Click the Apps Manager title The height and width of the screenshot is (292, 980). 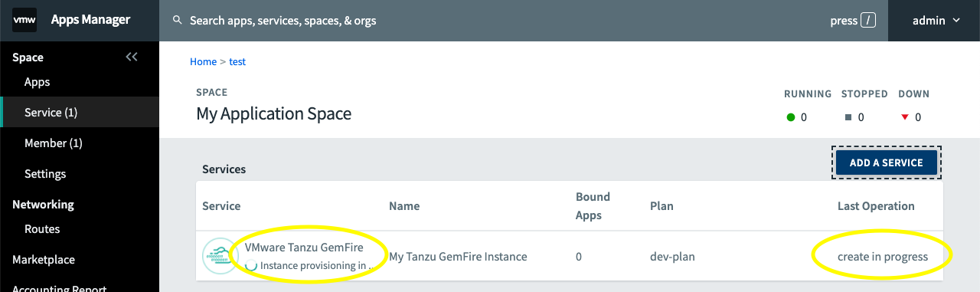click(x=90, y=20)
